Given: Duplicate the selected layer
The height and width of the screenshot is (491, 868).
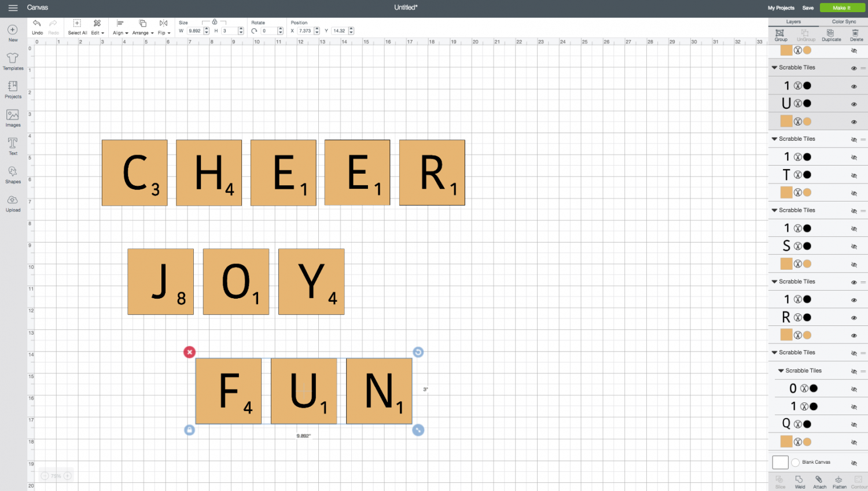Looking at the screenshot, I should 831,36.
